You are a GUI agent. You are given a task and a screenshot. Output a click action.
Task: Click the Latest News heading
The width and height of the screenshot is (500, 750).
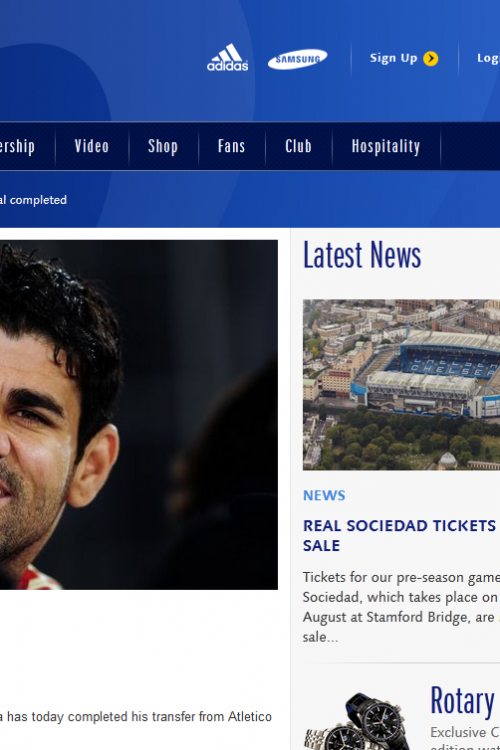pyautogui.click(x=362, y=255)
